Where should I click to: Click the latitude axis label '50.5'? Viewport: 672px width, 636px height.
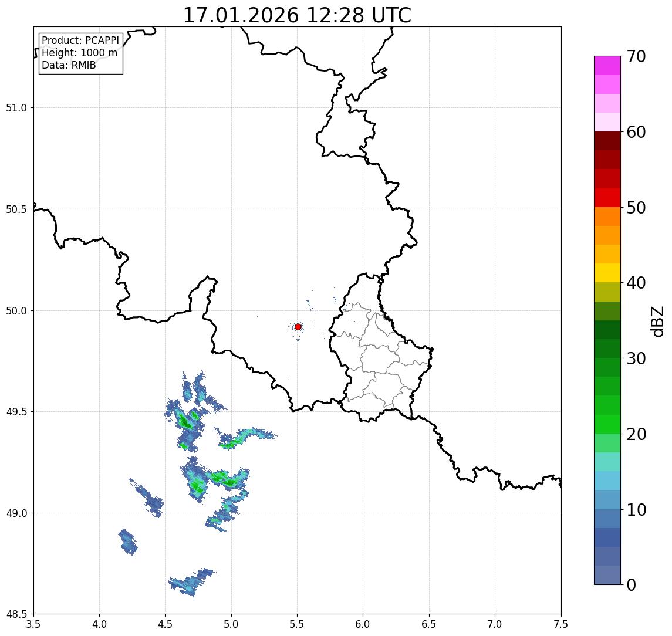point(16,209)
